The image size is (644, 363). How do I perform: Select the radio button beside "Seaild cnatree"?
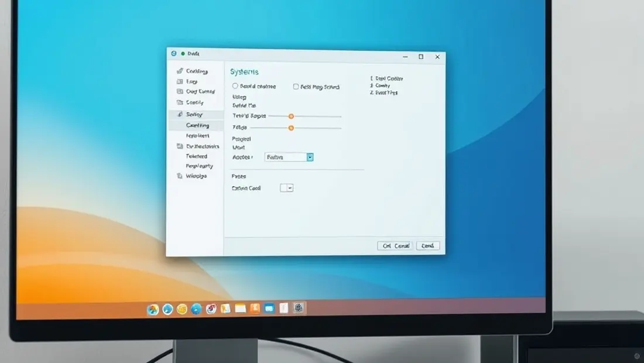click(x=235, y=86)
